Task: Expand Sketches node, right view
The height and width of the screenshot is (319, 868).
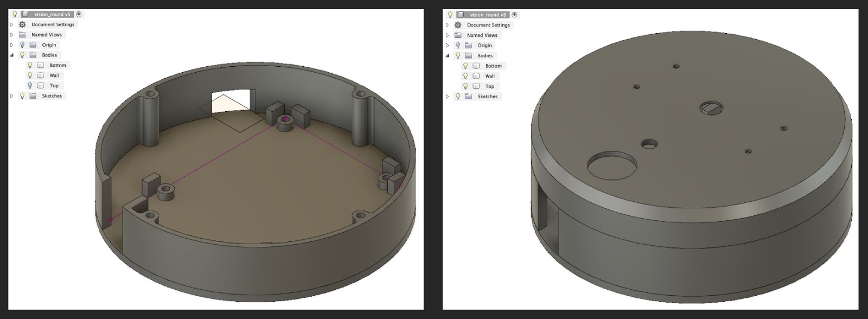Action: 448,96
